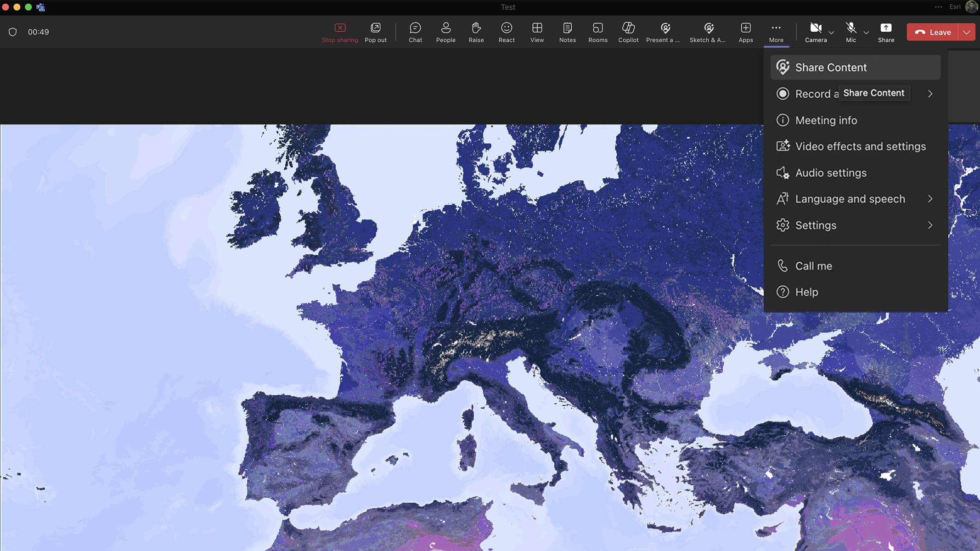The height and width of the screenshot is (551, 980).
Task: Raise your hand
Action: [476, 32]
